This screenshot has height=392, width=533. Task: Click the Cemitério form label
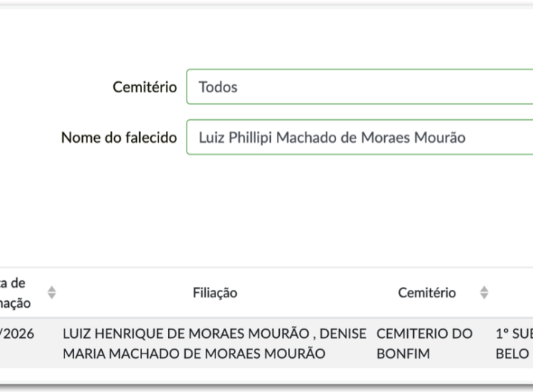coord(144,87)
